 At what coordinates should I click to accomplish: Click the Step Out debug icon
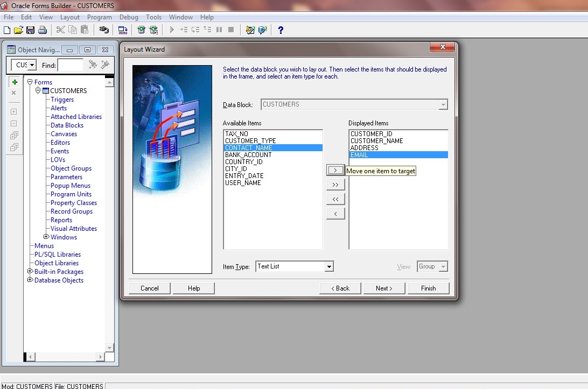pyautogui.click(x=207, y=30)
